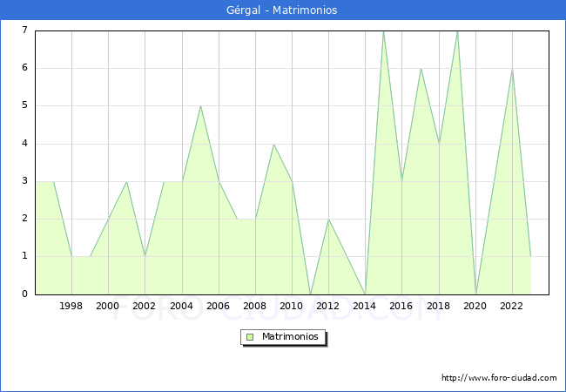This screenshot has width=566, height=392.
Task: Click the y-axis value 7
Action: click(x=25, y=30)
